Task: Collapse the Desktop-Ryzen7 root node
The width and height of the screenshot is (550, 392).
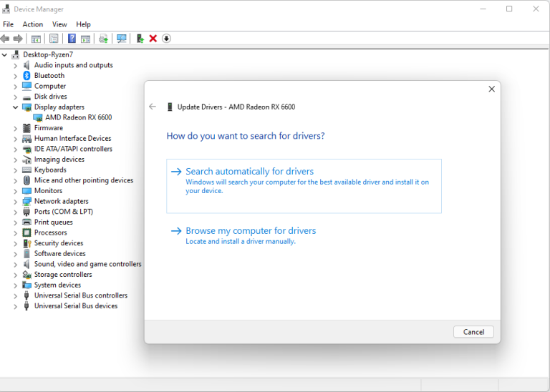Action: coord(4,55)
